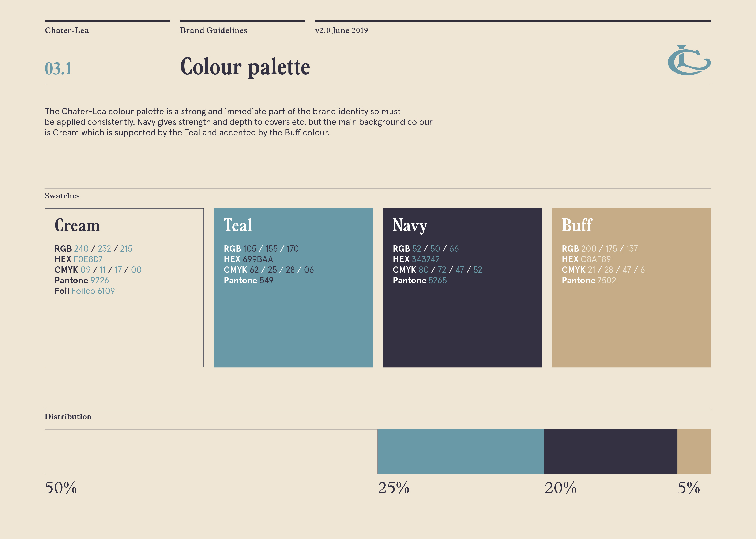Click the v2.0 June 2019 version text
Viewport: 756px width, 539px height.
click(341, 31)
